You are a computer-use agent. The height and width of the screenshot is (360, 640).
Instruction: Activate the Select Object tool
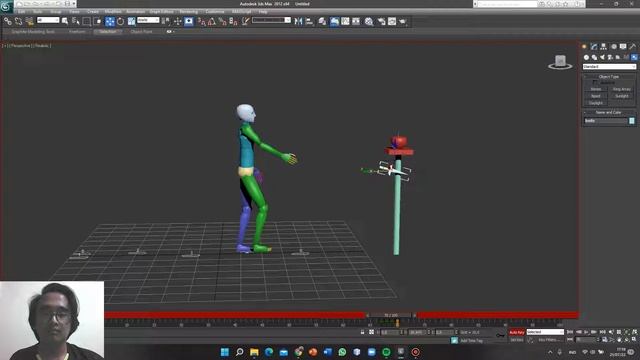65,21
